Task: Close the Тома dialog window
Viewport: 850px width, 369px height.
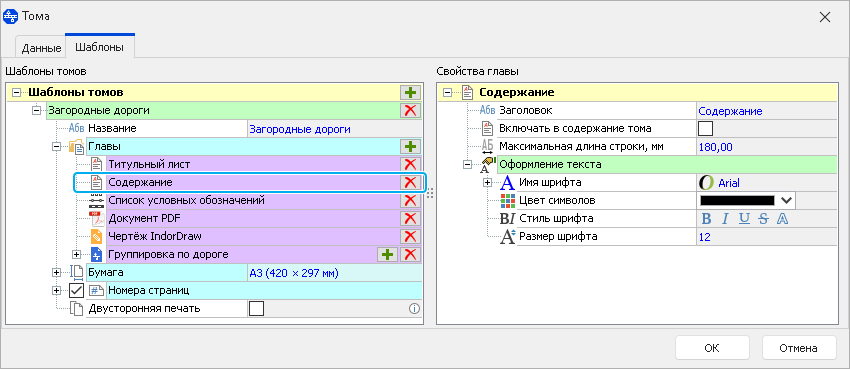Action: click(825, 17)
